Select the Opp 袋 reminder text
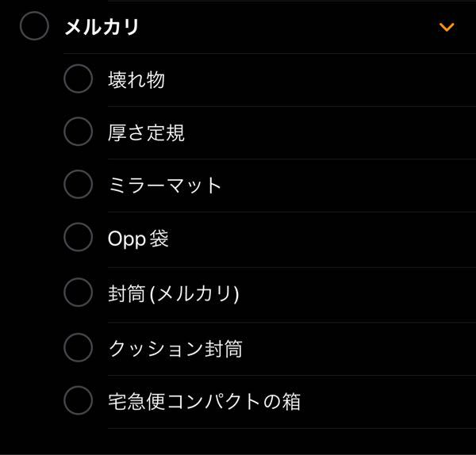Screen dimensions: 476x455 (138, 239)
